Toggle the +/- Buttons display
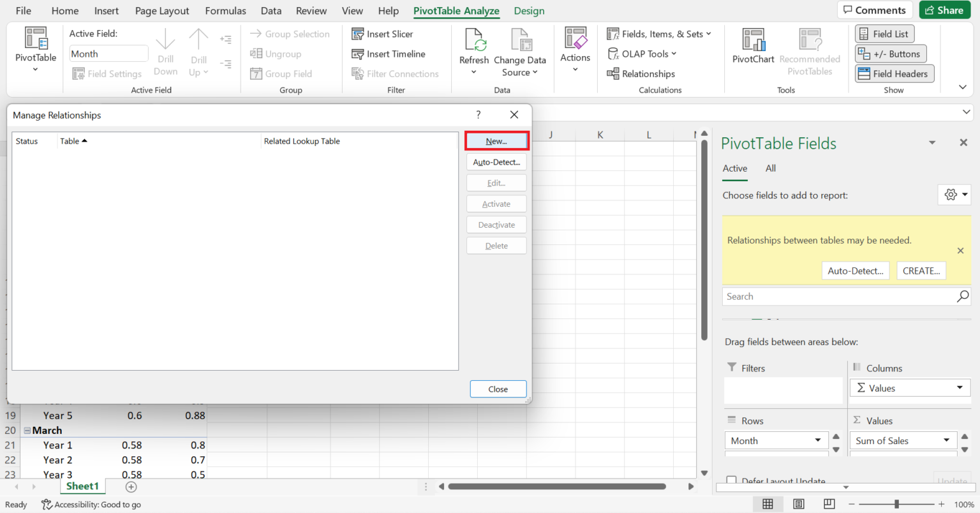Image resolution: width=980 pixels, height=513 pixels. point(890,54)
